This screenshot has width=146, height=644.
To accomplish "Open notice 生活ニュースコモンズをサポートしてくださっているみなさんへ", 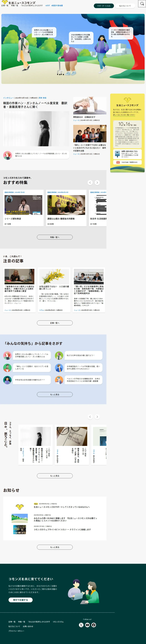I will tap(62, 507).
